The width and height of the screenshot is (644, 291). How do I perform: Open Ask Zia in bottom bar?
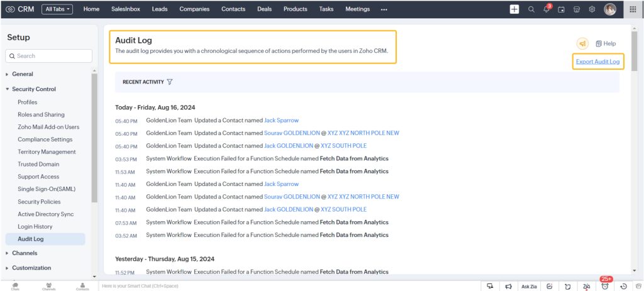pos(529,286)
